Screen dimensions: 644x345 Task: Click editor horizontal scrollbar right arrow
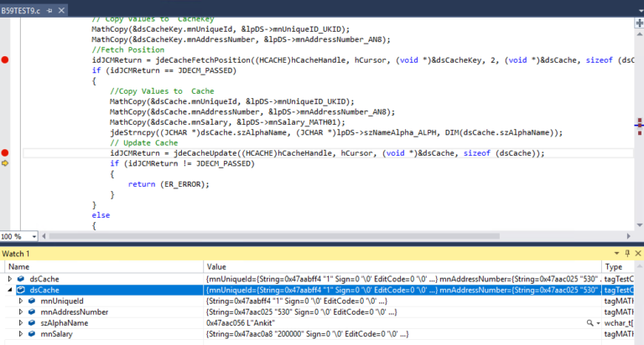[x=628, y=236]
